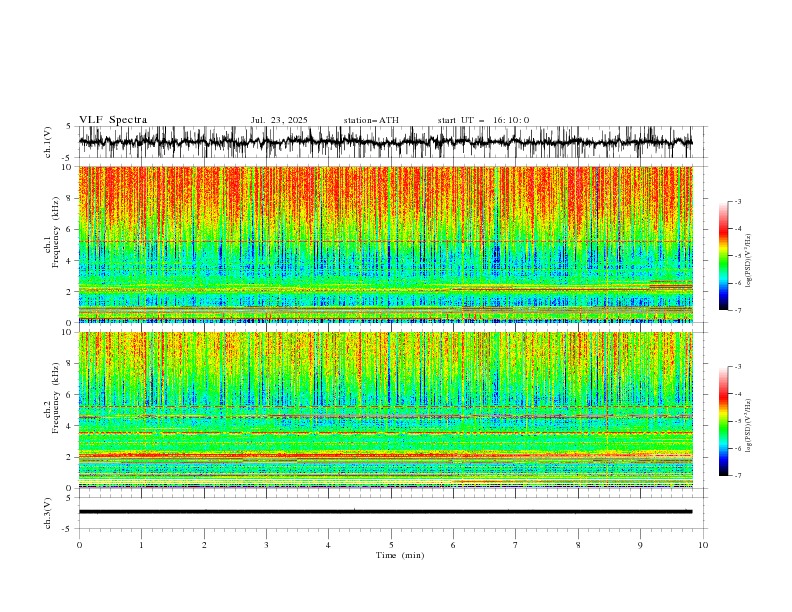Click the time axis tick label '10'
792x612 pixels.
pos(703,545)
